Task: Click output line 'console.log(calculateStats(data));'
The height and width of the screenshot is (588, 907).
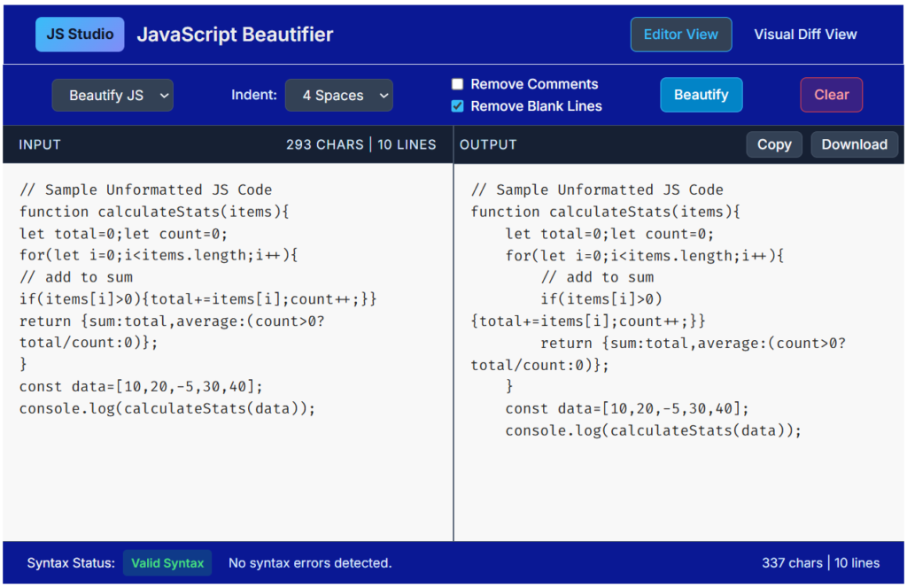Action: 654,430
